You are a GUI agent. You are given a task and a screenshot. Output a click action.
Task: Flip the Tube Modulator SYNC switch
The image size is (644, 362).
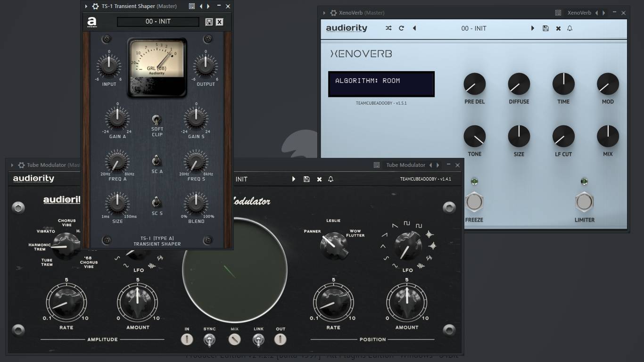click(209, 339)
